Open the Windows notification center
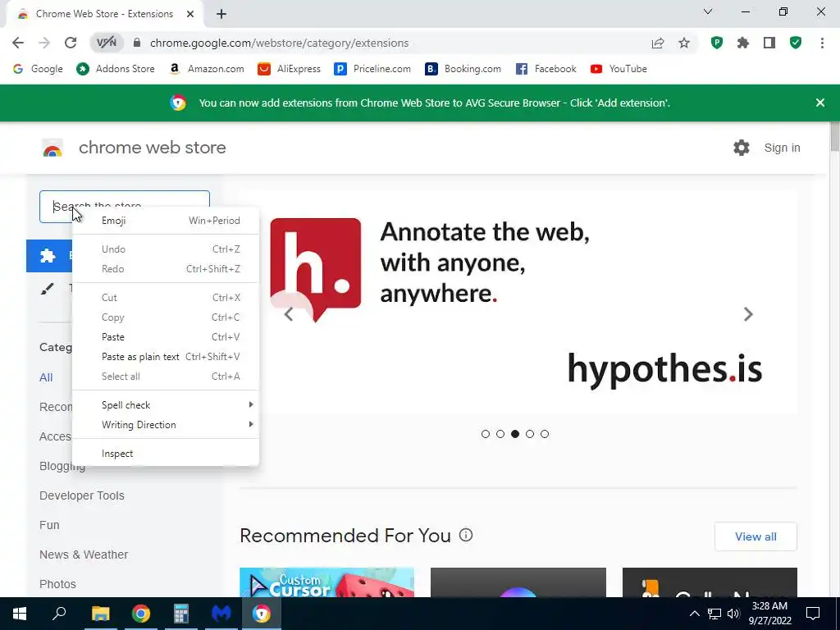The height and width of the screenshot is (630, 840). click(813, 614)
